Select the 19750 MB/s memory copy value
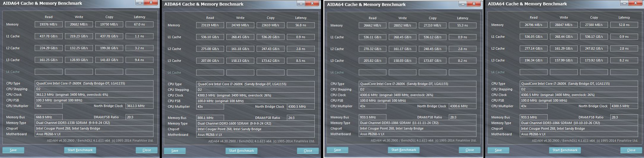The width and height of the screenshot is (644, 158). (109, 24)
